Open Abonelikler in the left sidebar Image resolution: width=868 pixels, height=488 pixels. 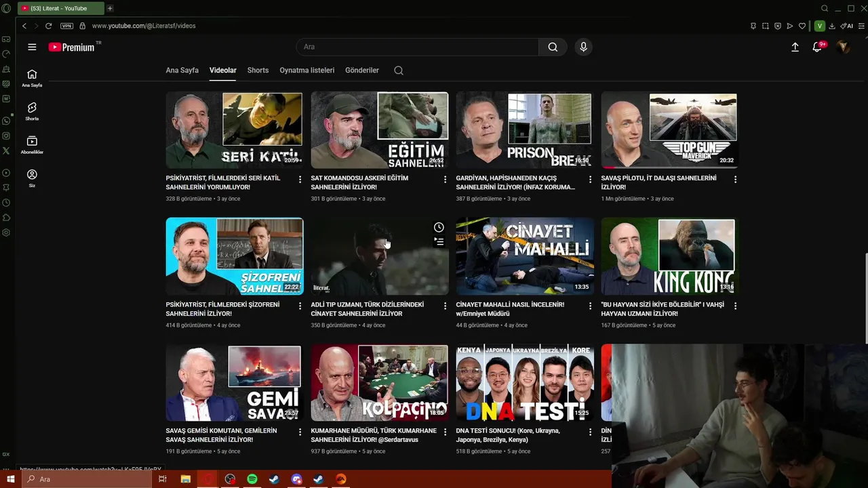click(32, 144)
